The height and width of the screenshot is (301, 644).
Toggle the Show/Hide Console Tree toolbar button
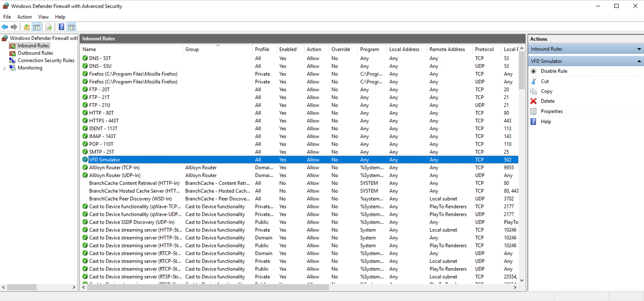click(36, 27)
